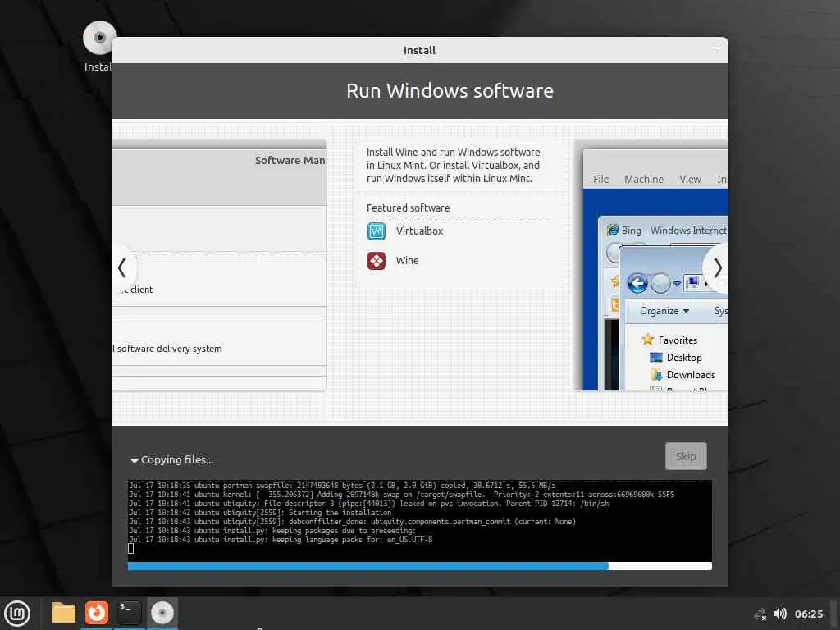This screenshot has height=630, width=840.
Task: Click Software Man title in left preview
Action: pos(290,160)
